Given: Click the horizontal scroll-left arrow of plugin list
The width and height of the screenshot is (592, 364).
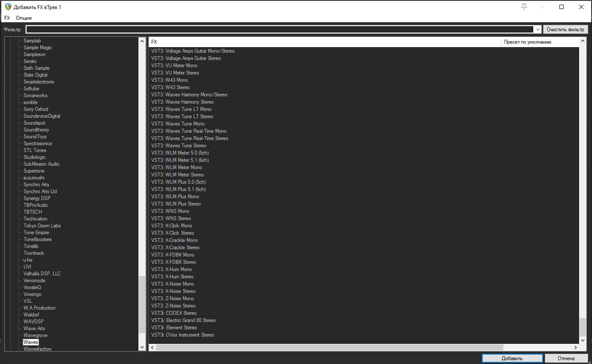Looking at the screenshot, I should click(x=152, y=347).
